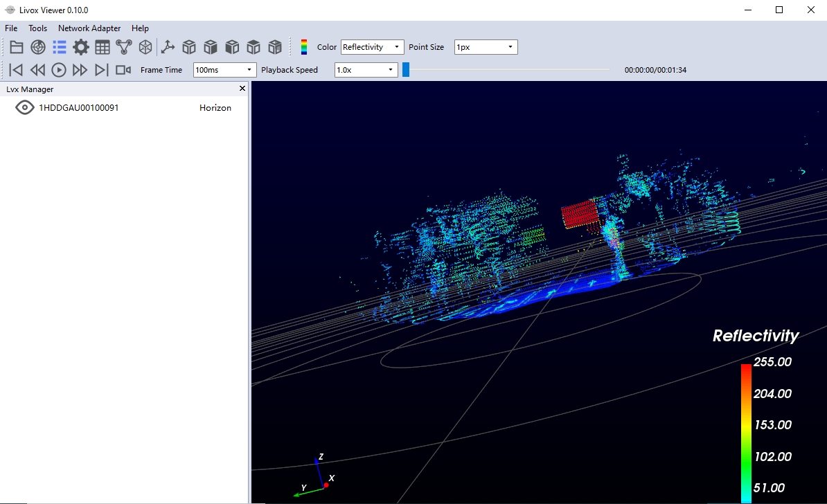Click the wireframe cube icon
The image size is (827, 504).
click(145, 47)
